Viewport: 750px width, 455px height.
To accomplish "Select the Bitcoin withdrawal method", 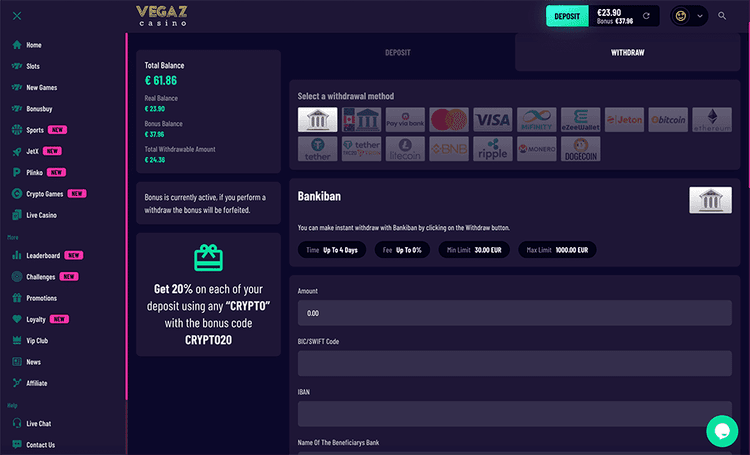I will (668, 120).
